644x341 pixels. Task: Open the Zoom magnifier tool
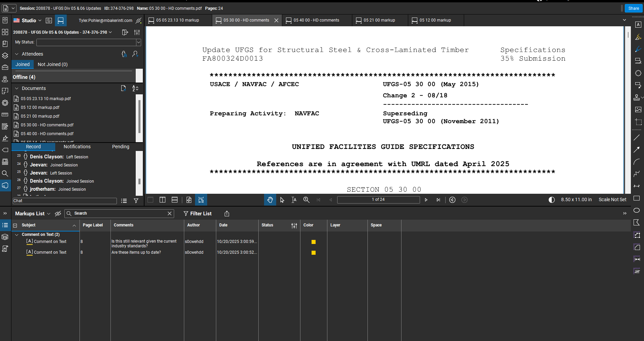coord(306,200)
